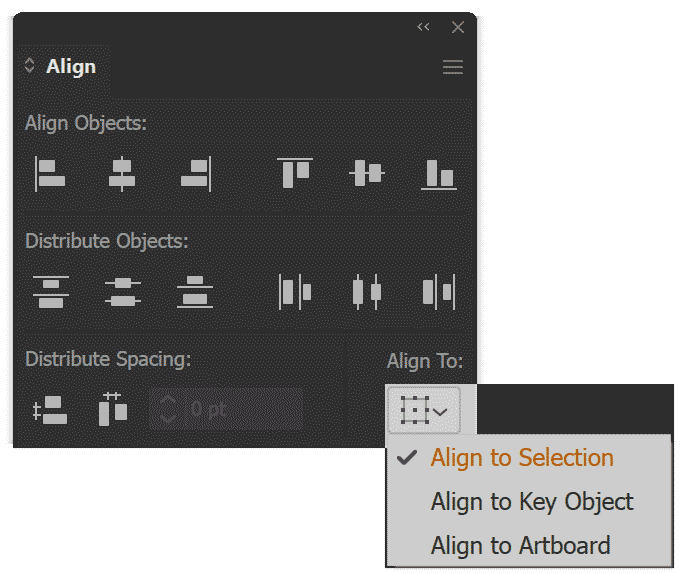Click Vertical Distribute Bottom icon
684x573 pixels.
[x=195, y=291]
